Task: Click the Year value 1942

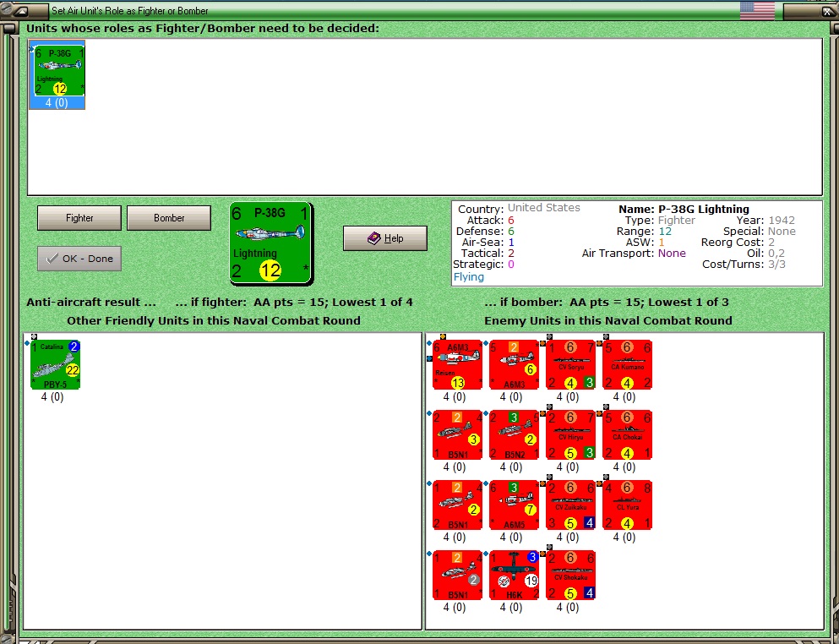Action: pyautogui.click(x=782, y=220)
